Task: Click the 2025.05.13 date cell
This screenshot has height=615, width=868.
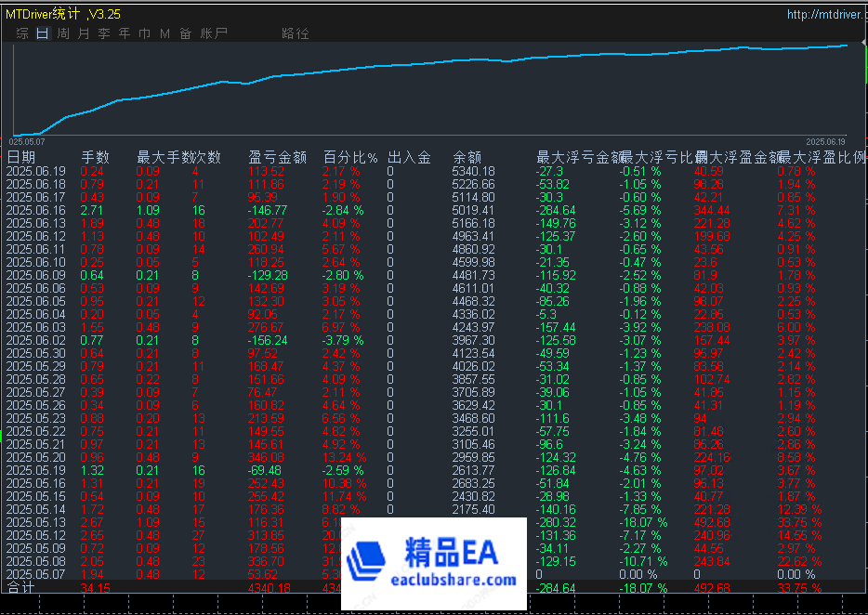Action: [36, 522]
